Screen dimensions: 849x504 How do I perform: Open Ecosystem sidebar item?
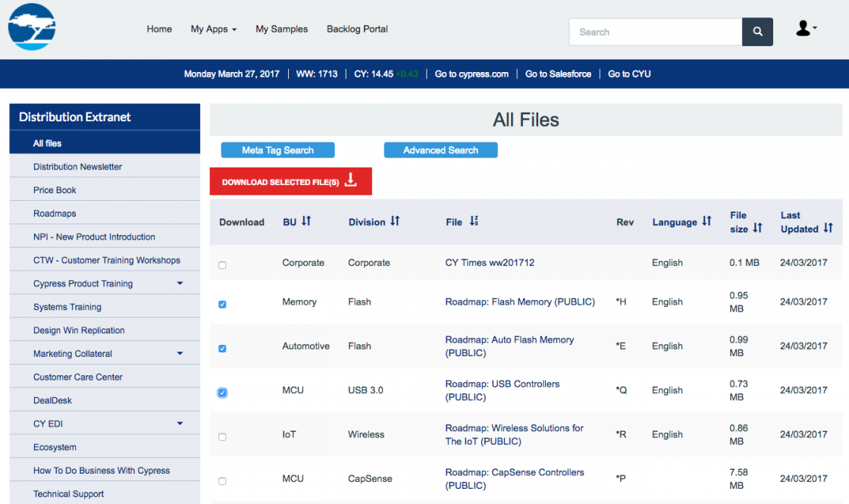[x=105, y=447]
